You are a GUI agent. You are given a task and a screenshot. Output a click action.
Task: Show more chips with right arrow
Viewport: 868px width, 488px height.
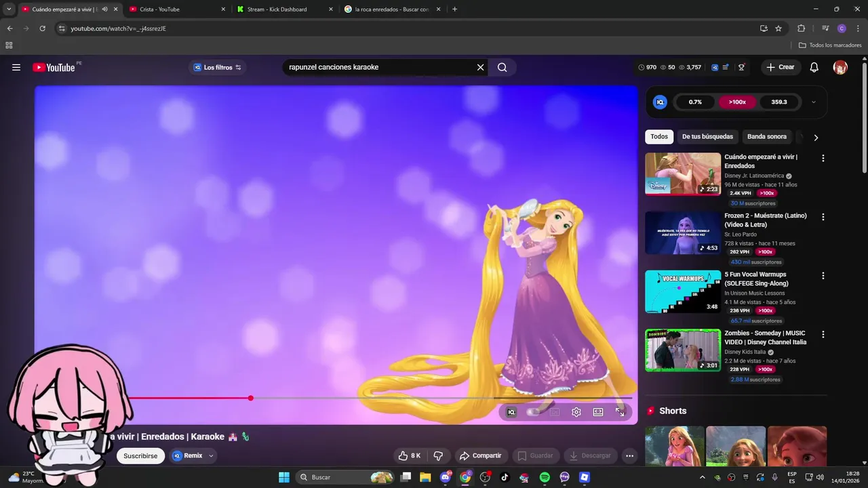coord(816,137)
